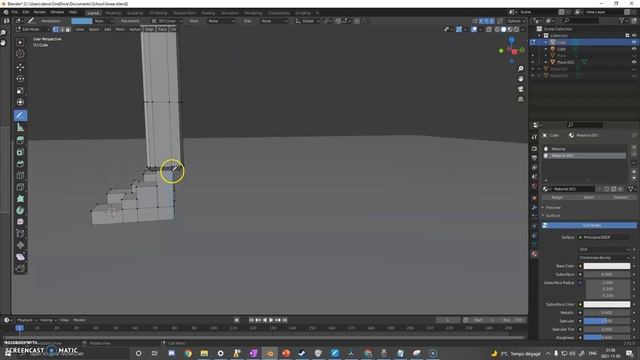Enable vertex select mode
The image size is (640, 360).
[56, 29]
